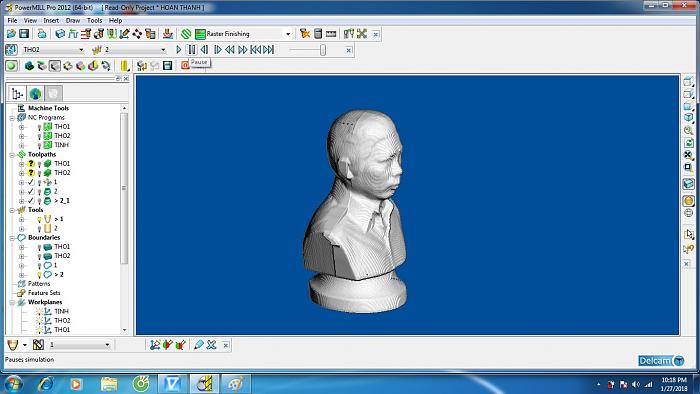Toggle wireframe sphere on view toolbar

tap(688, 213)
